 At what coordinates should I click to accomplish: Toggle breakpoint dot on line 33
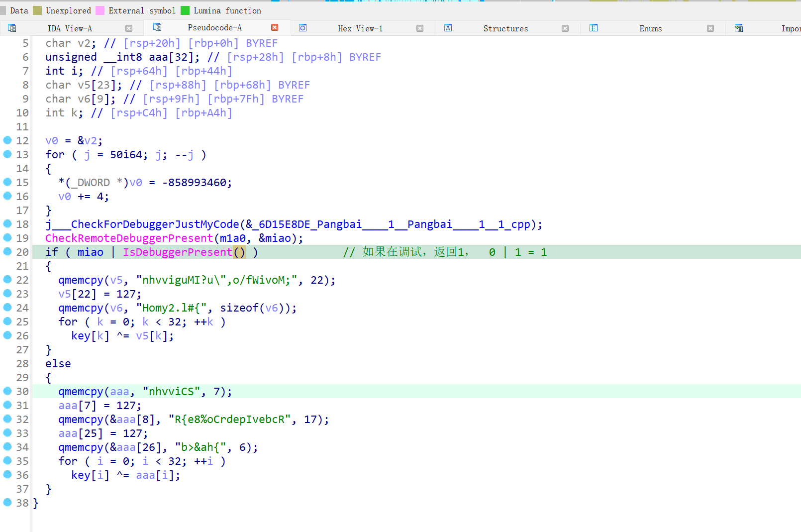(x=7, y=433)
